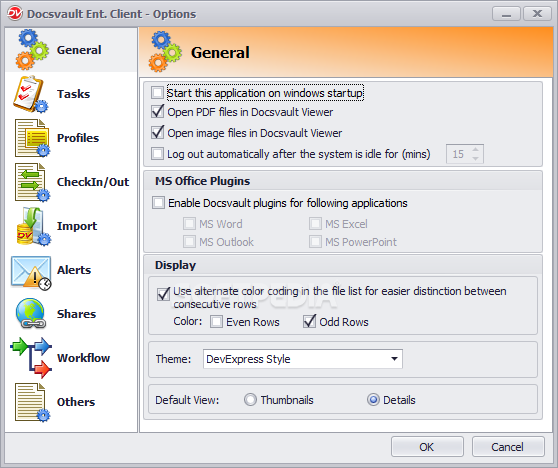Uncheck the Odd Rows color option
The width and height of the screenshot is (558, 468).
pyautogui.click(x=309, y=322)
